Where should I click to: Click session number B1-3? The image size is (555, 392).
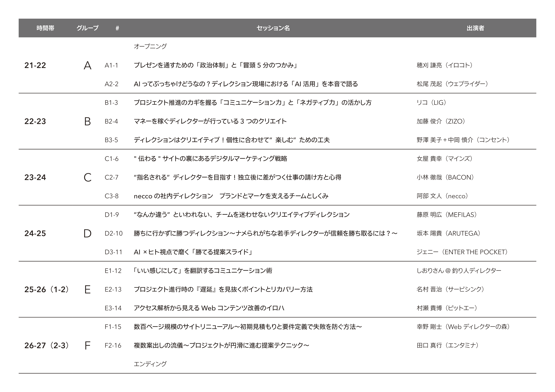tap(111, 103)
